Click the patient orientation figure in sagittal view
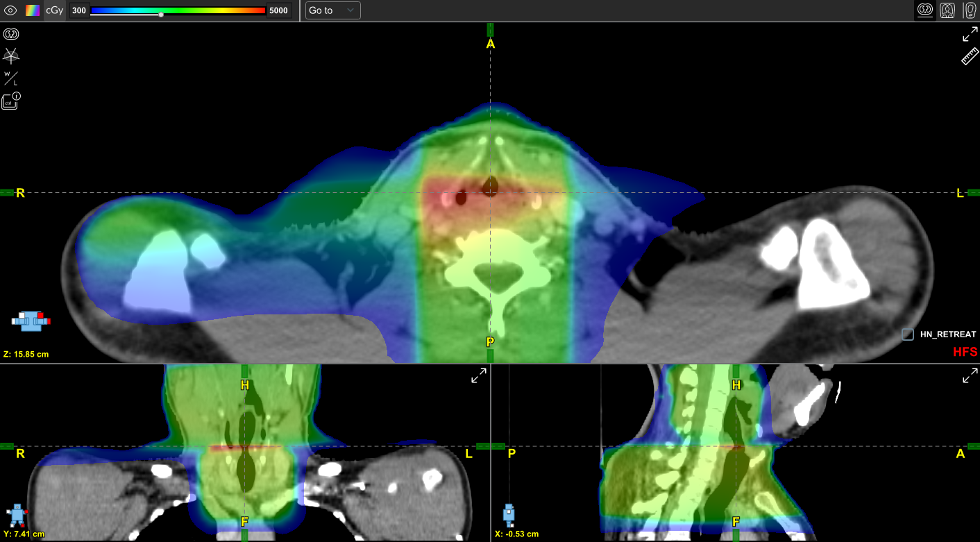Image resolution: width=980 pixels, height=542 pixels. coord(509,516)
